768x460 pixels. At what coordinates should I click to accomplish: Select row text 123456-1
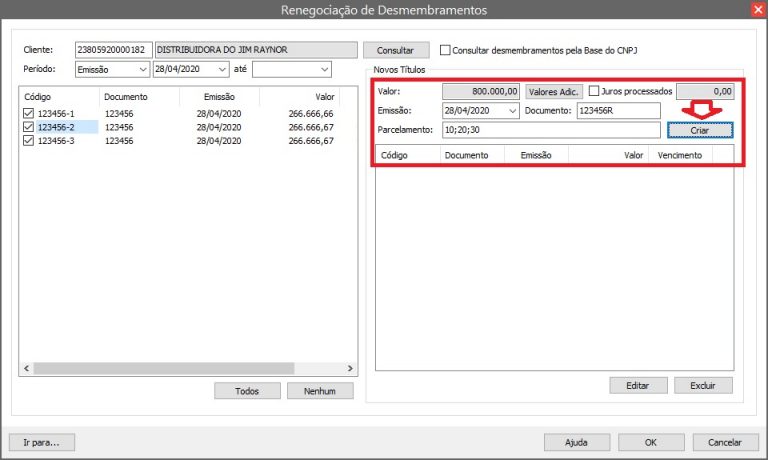56,114
